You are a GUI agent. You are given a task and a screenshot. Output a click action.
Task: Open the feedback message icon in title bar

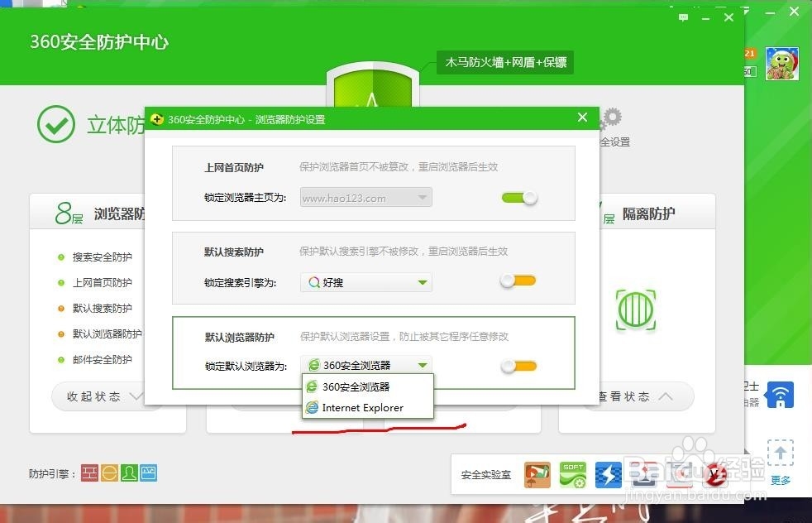point(684,17)
